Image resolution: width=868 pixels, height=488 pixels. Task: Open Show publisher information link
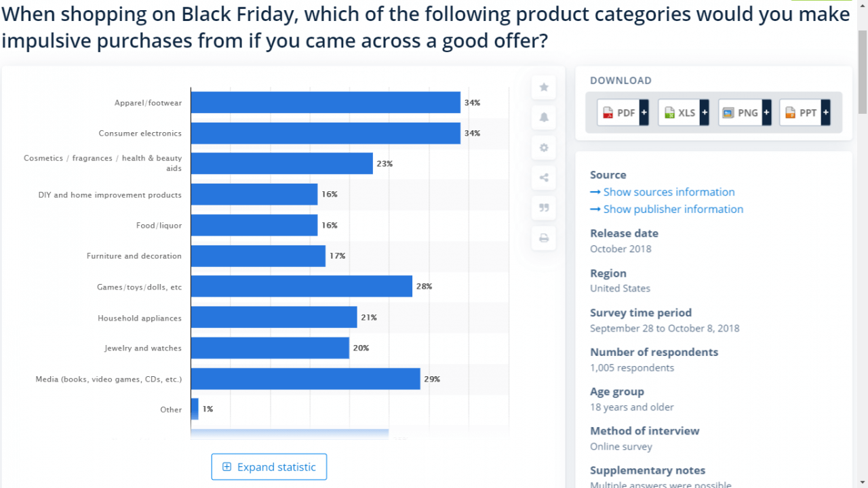point(673,209)
